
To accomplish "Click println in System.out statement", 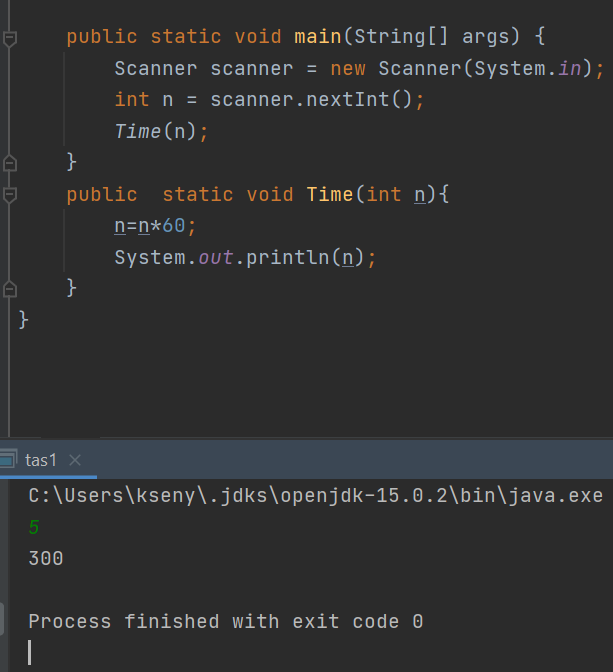I will tap(288, 258).
